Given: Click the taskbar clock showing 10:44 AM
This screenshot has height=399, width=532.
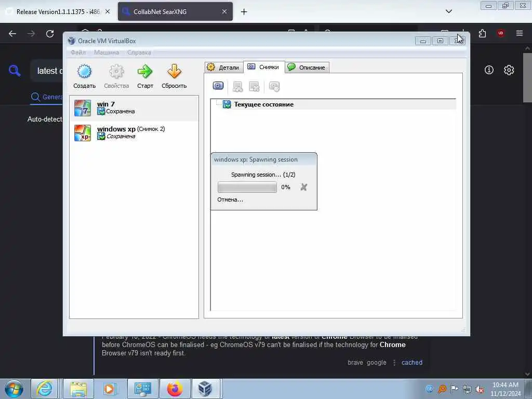Looking at the screenshot, I should tap(506, 389).
